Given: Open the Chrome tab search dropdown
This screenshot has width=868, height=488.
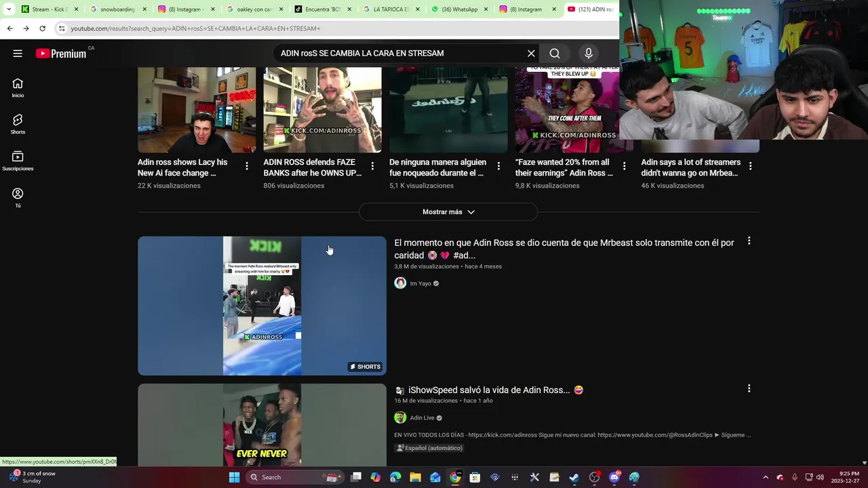Looking at the screenshot, I should pos(9,9).
